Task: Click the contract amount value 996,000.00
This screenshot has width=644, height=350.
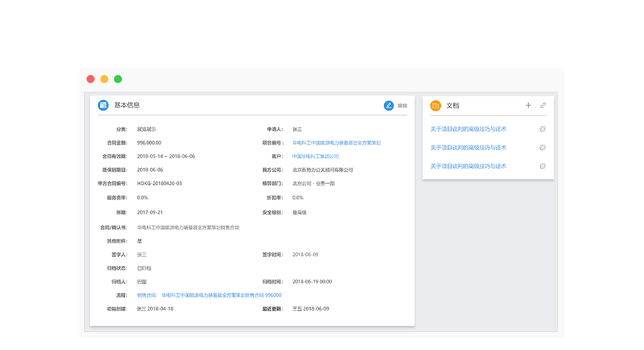Action: coord(149,142)
